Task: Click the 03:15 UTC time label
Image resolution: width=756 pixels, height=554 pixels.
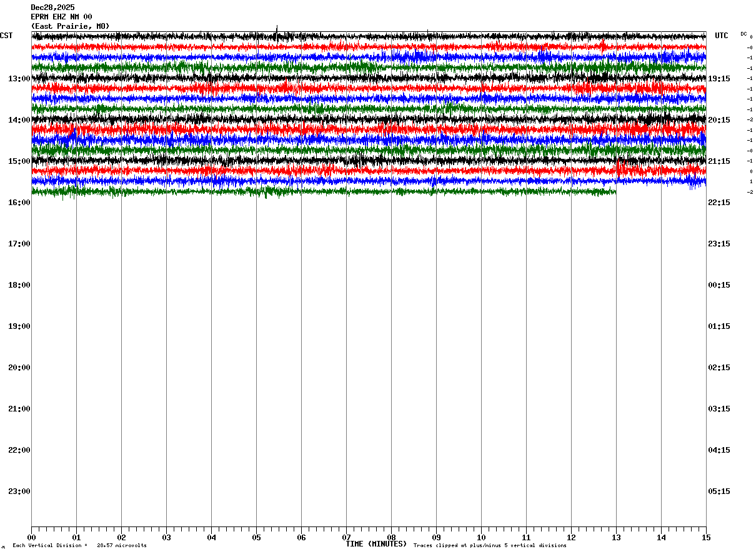Action: [x=719, y=409]
